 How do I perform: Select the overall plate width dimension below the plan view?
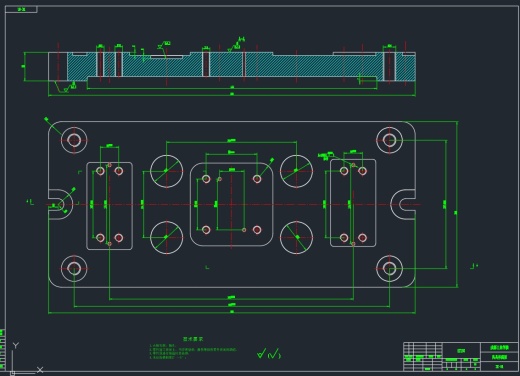click(232, 312)
